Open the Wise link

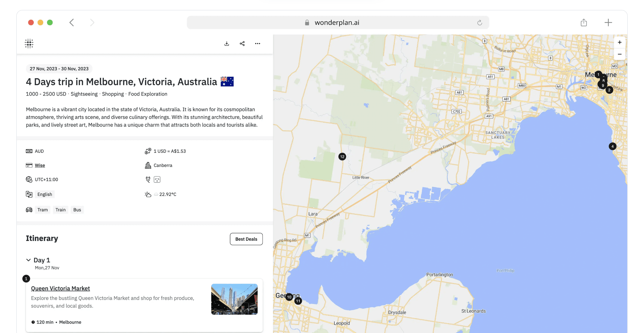(x=40, y=165)
